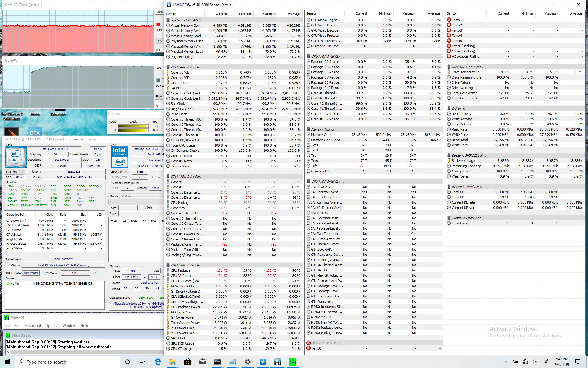The width and height of the screenshot is (588, 368).
Task: Open the Window menu in Prime95
Action: pyautogui.click(x=69, y=326)
